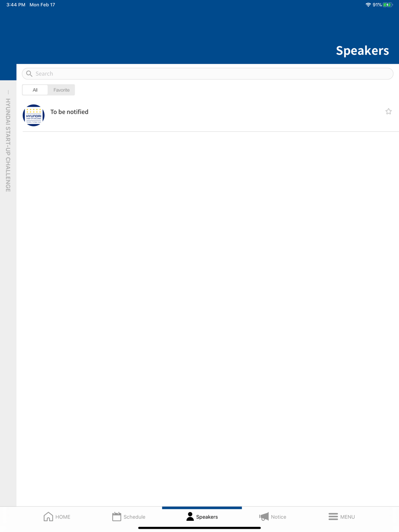399x532 pixels.
Task: Tap the search magnifier icon
Action: 29,74
